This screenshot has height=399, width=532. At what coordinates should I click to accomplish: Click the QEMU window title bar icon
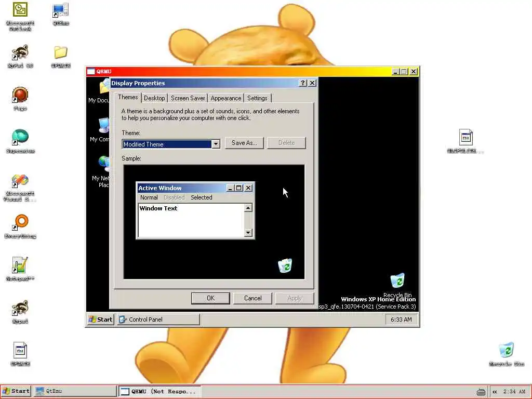point(91,71)
